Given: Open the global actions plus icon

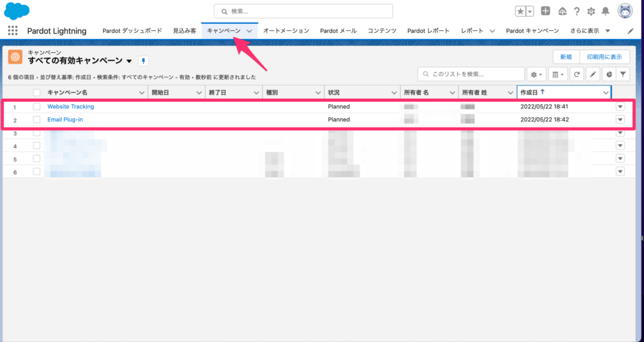Looking at the screenshot, I should pyautogui.click(x=545, y=11).
